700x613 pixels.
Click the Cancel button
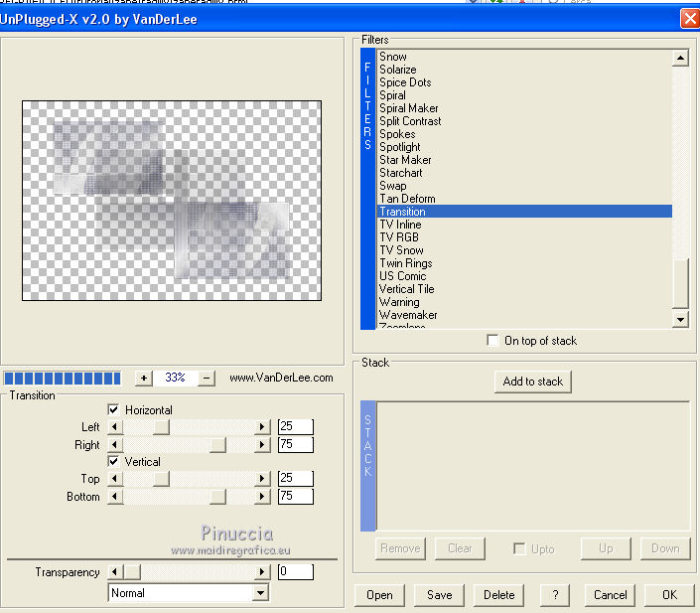pyautogui.click(x=610, y=595)
